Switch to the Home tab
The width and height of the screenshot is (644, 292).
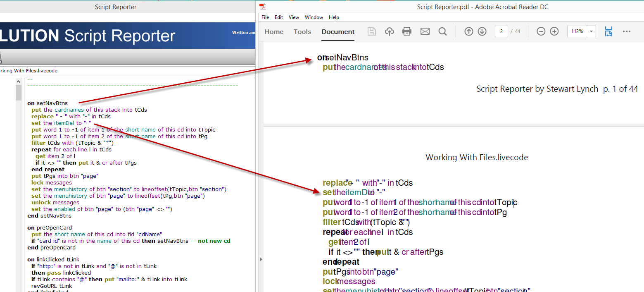pyautogui.click(x=274, y=31)
